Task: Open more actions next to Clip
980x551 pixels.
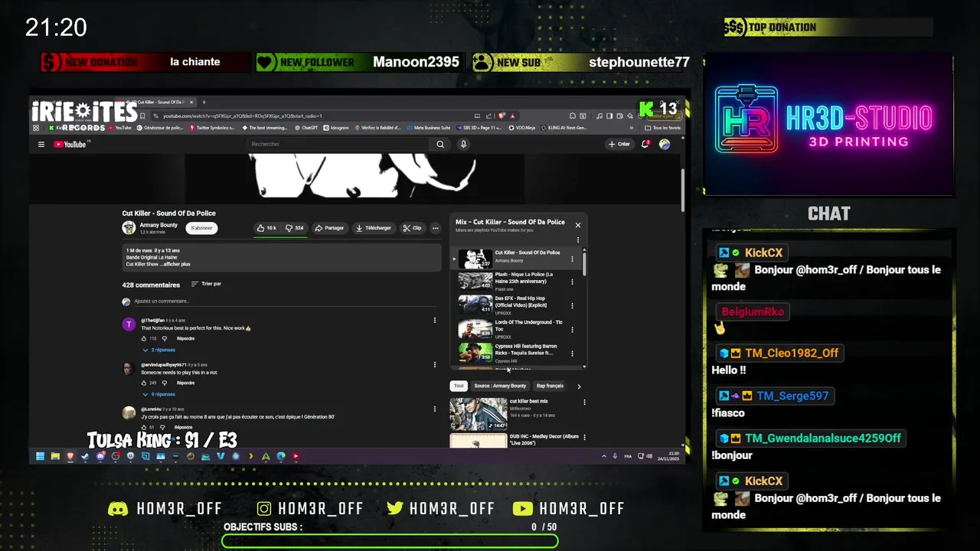Action: 435,228
